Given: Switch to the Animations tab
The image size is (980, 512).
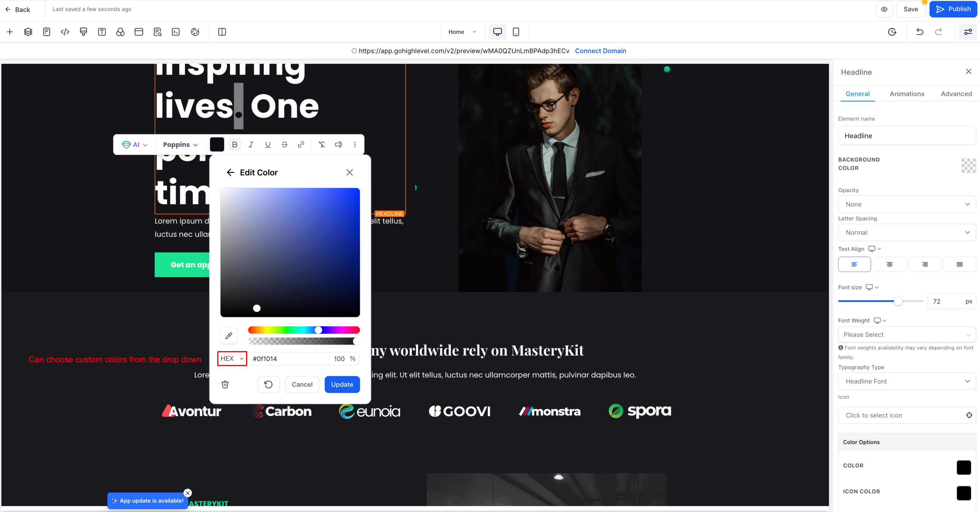Looking at the screenshot, I should [x=907, y=94].
